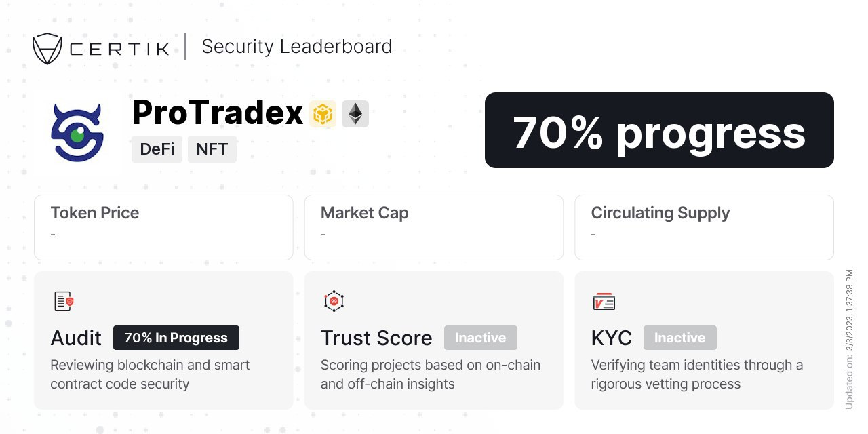Viewport: 868px width, 434px height.
Task: Click the CERTIK wordmark text
Action: (x=119, y=50)
